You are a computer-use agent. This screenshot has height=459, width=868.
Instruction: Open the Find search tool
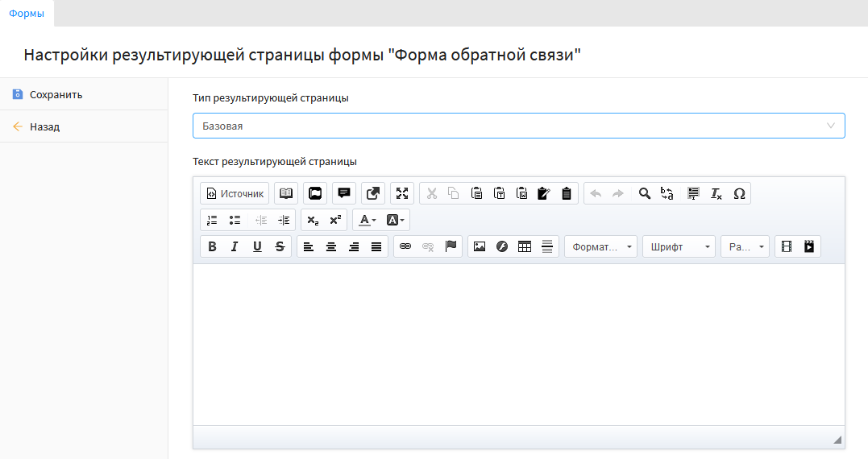[x=645, y=193]
